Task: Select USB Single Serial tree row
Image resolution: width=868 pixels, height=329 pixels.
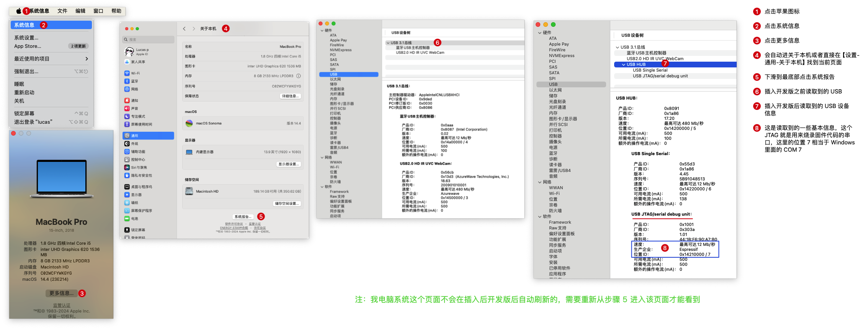Action: [650, 70]
